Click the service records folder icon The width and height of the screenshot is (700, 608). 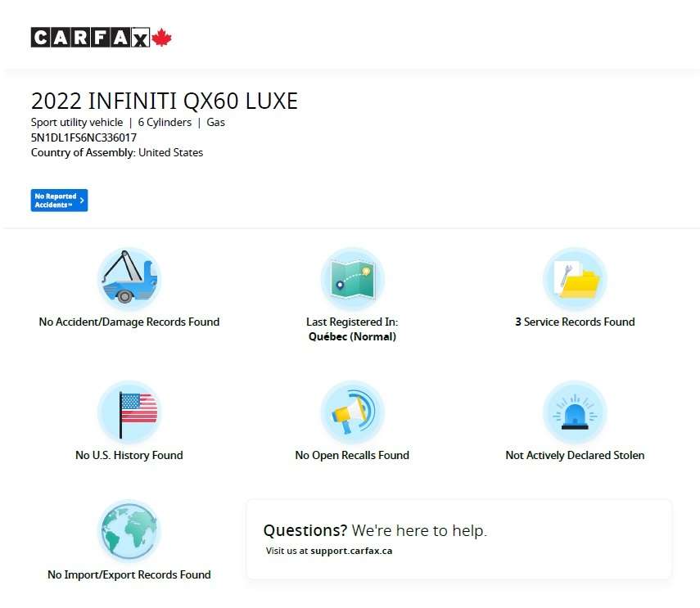[575, 278]
